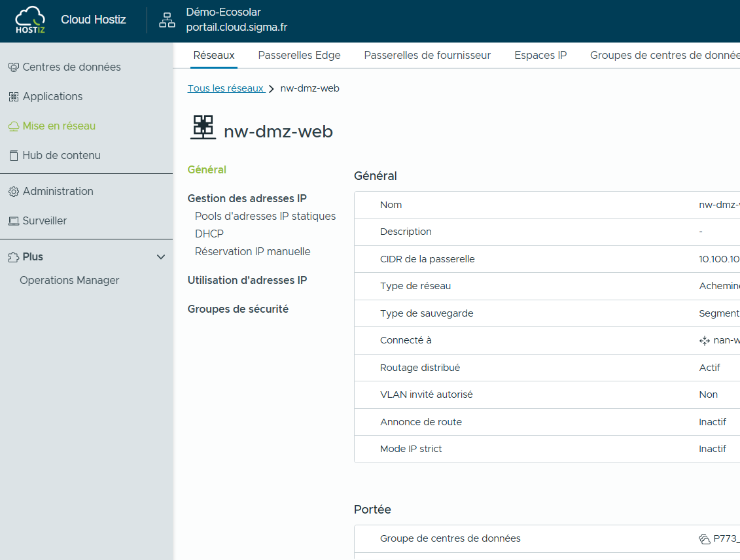The image size is (740, 560).
Task: Show Utilisation d'adresses IP
Action: 247,280
